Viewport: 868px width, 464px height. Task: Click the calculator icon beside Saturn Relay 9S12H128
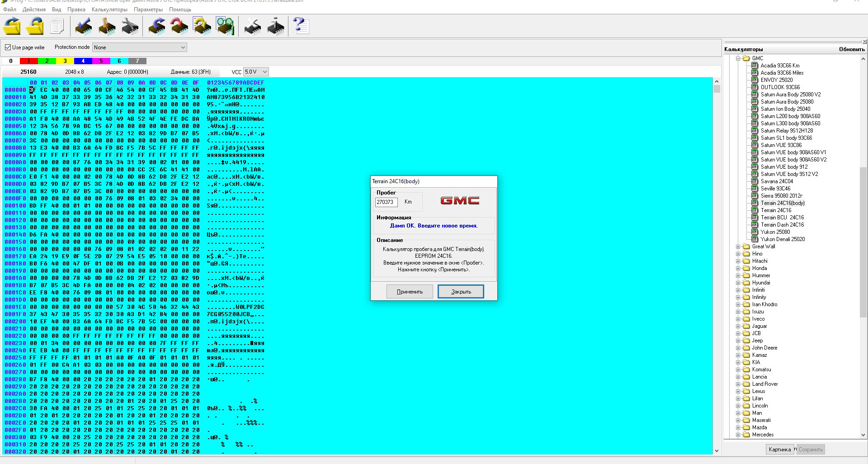pos(755,131)
